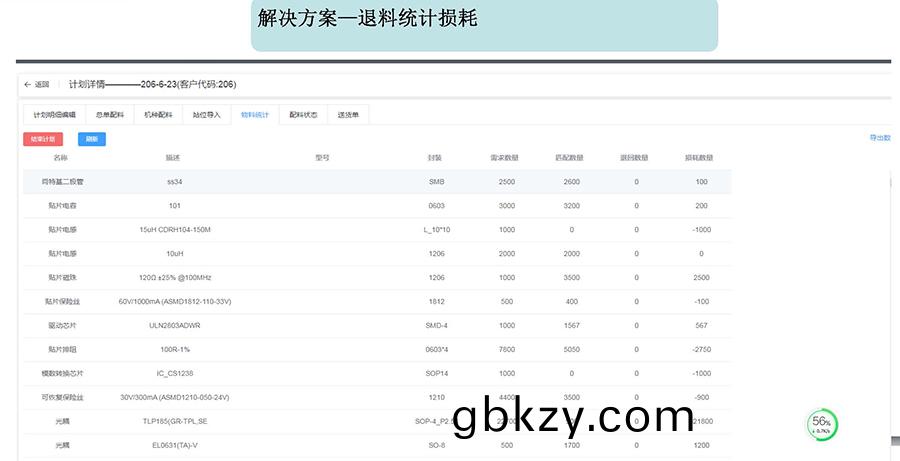This screenshot has height=461, width=900.
Task: Click the 名称 column header
Action: pyautogui.click(x=60, y=158)
